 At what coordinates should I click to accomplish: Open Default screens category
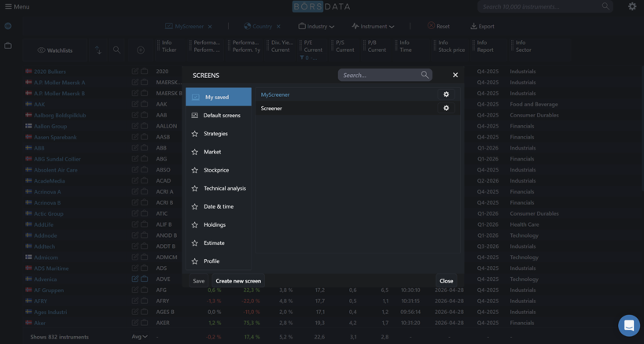pos(219,116)
